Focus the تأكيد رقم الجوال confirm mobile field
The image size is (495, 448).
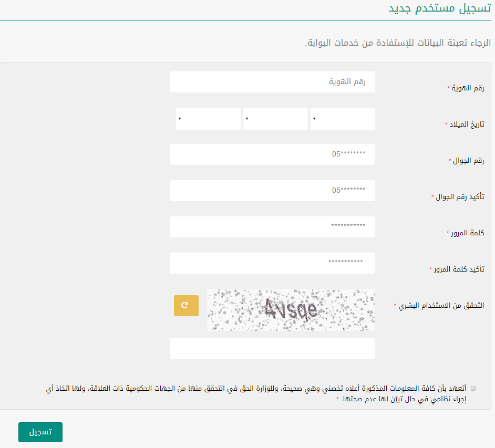point(272,191)
